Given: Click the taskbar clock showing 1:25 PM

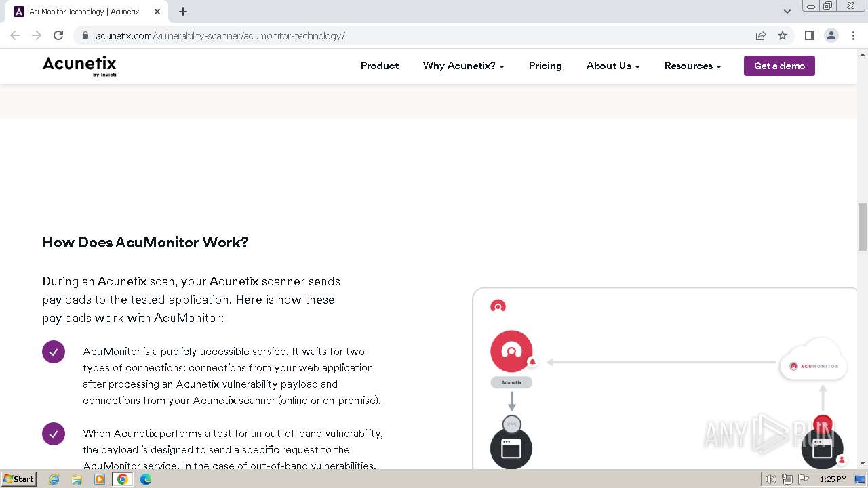Looking at the screenshot, I should pos(833,479).
